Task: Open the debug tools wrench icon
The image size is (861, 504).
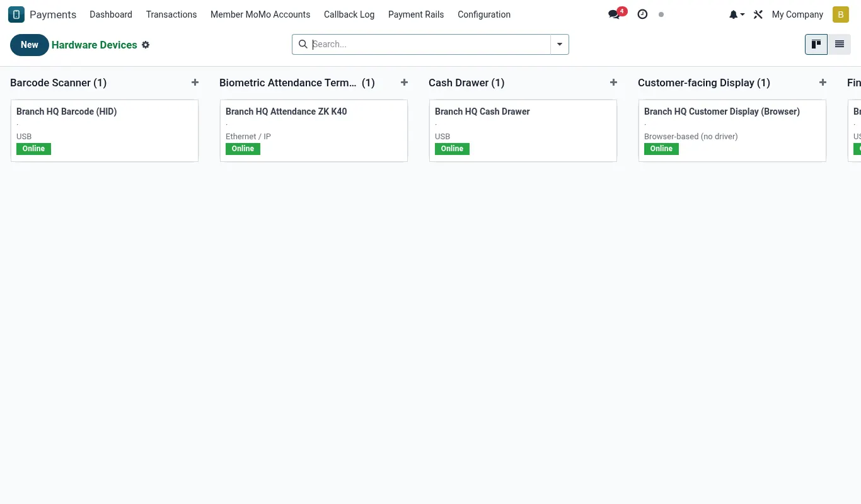Action: 758,14
